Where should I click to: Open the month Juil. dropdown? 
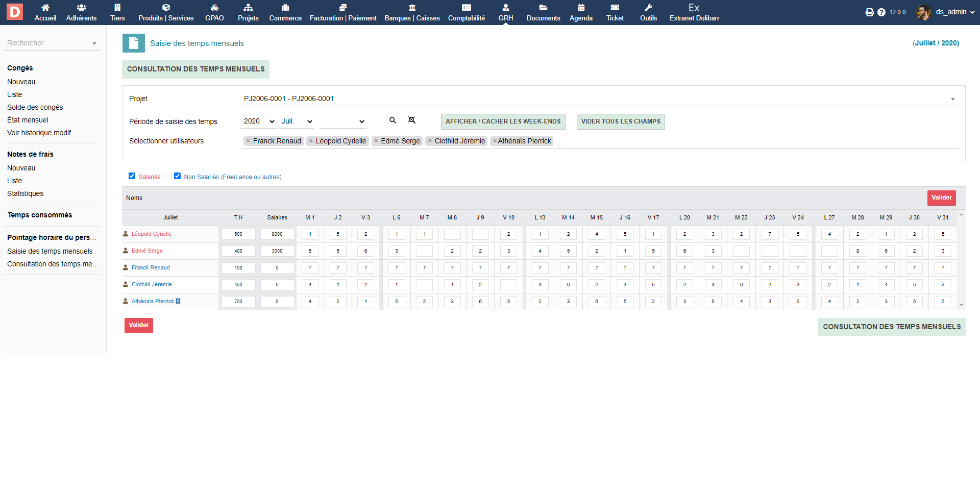tap(297, 121)
